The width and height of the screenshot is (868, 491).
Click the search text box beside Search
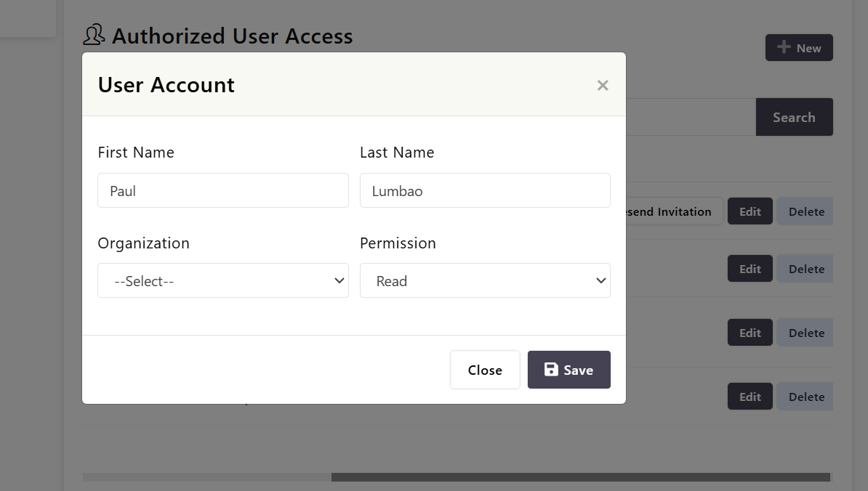689,117
